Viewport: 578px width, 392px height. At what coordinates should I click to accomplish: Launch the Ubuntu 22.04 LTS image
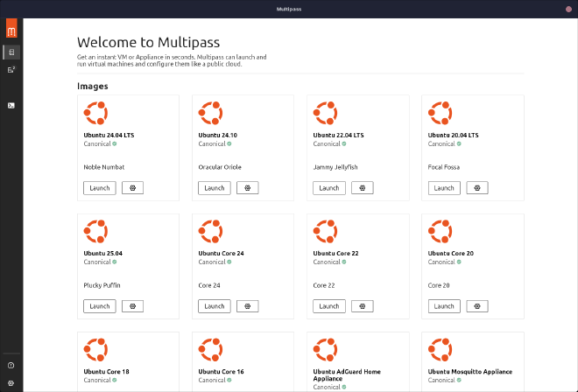pyautogui.click(x=329, y=188)
